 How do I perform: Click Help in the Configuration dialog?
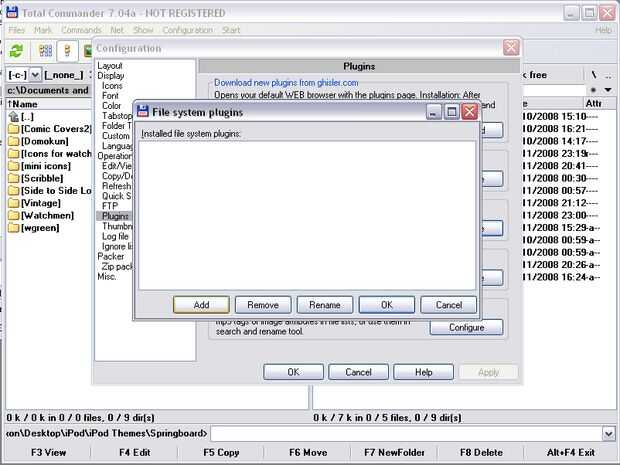coord(423,372)
